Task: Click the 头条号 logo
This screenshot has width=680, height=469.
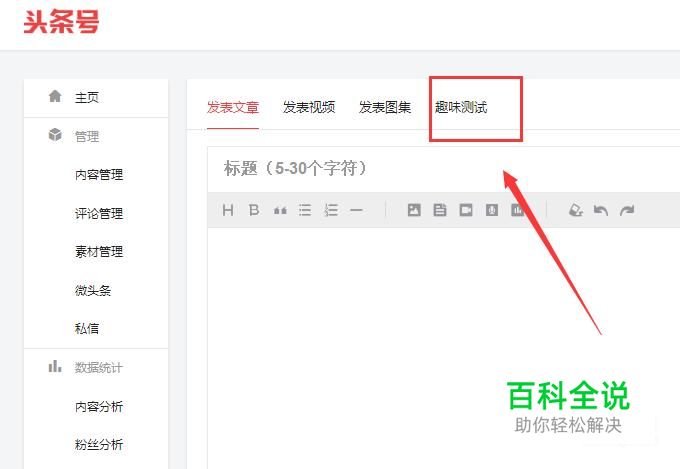Action: click(x=61, y=22)
